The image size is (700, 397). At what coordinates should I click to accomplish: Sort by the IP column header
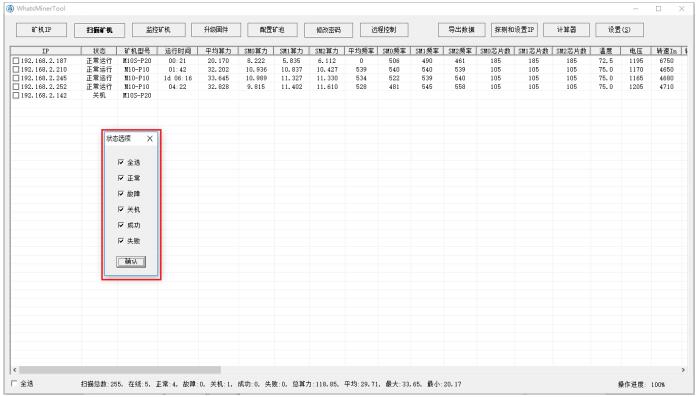pos(46,51)
